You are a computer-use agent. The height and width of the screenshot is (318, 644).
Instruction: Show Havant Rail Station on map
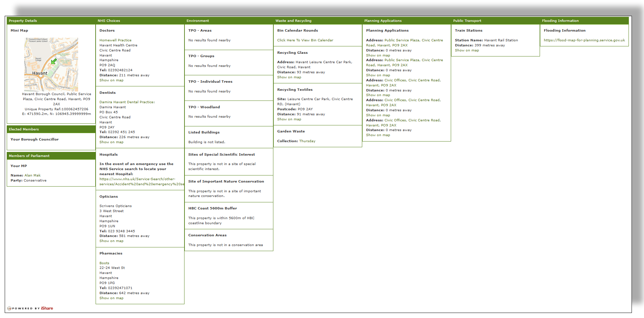click(x=467, y=50)
